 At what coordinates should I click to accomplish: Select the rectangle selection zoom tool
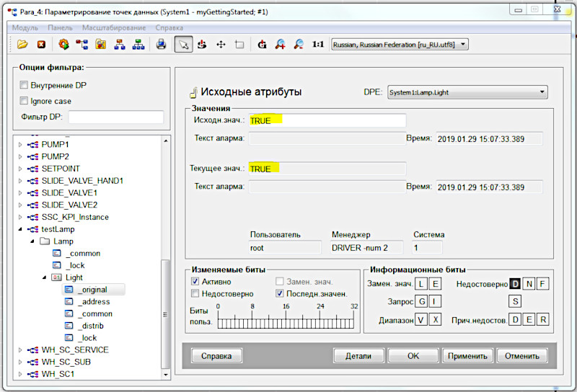tap(239, 45)
